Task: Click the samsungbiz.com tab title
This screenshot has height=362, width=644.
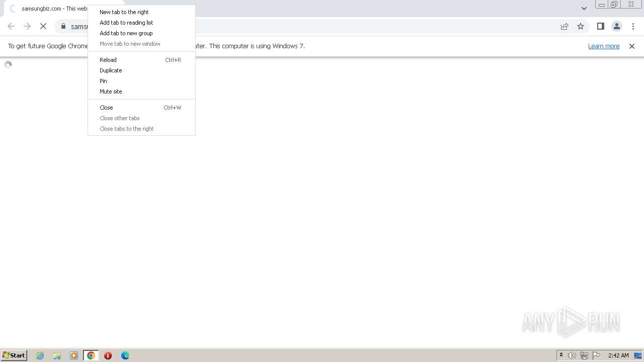Action: (54, 9)
